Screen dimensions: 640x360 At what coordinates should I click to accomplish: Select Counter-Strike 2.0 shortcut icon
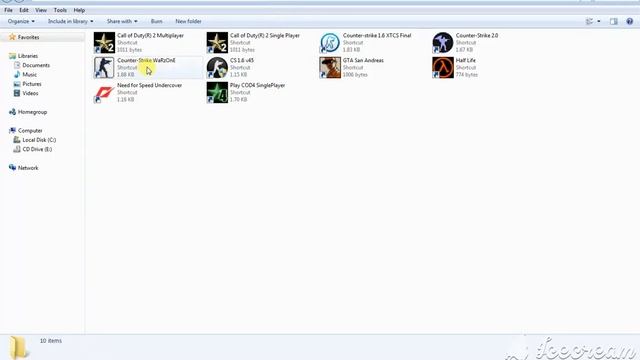[443, 42]
